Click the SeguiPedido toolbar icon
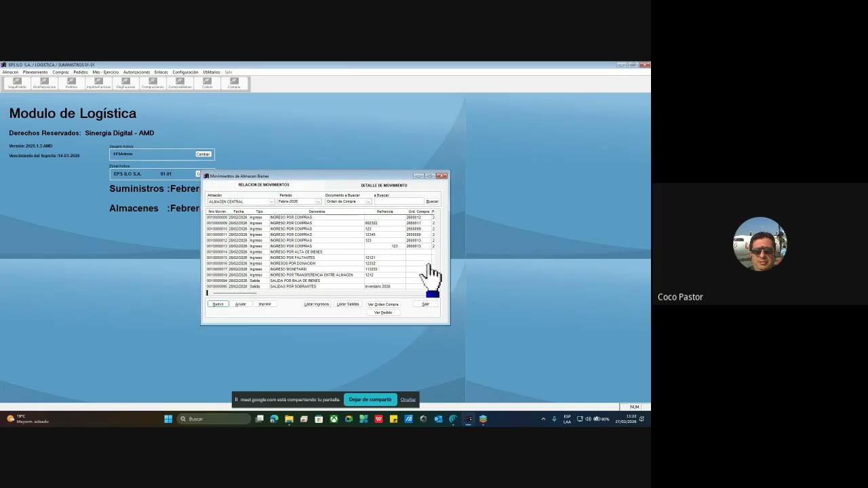 pyautogui.click(x=17, y=83)
